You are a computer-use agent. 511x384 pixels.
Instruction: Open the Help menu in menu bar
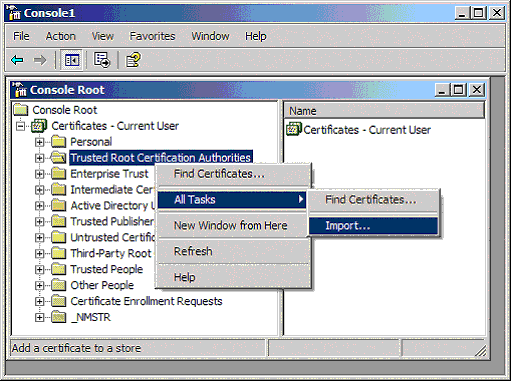(256, 36)
